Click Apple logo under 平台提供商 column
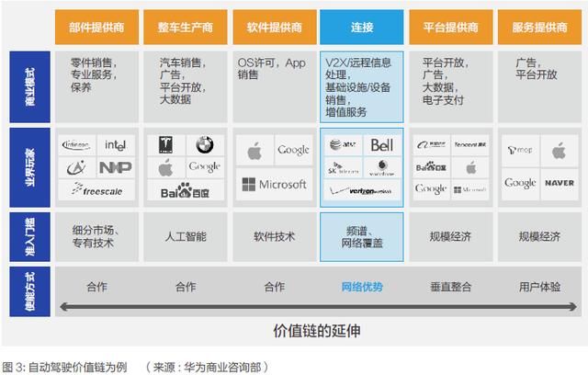This screenshot has width=588, height=375. click(471, 167)
